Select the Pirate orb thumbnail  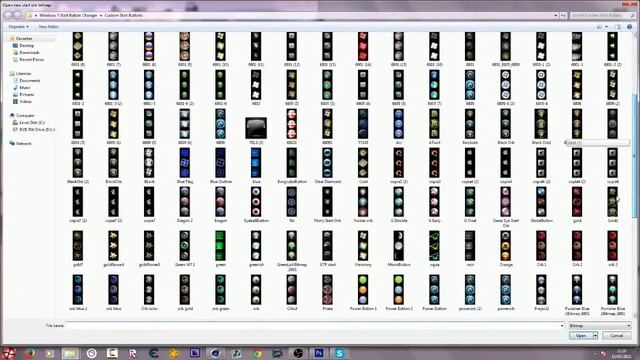coord(327,290)
